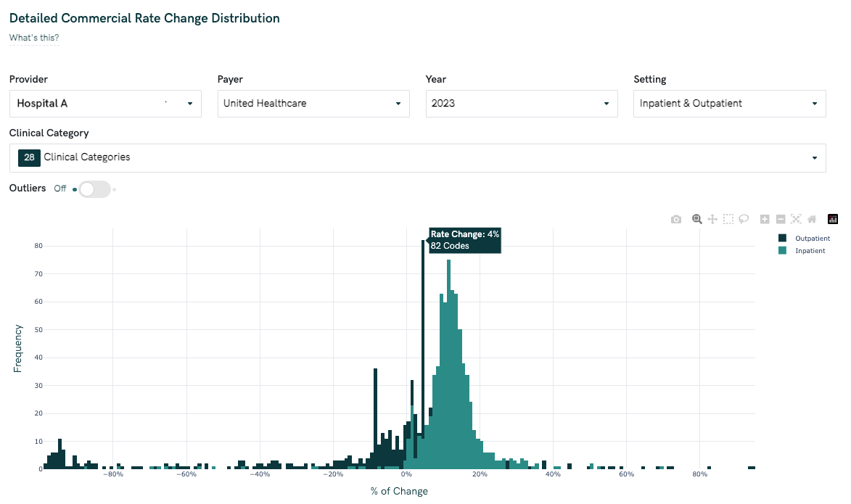Choose the Lasso Select tool
This screenshot has height=504, width=851.
coord(744,219)
